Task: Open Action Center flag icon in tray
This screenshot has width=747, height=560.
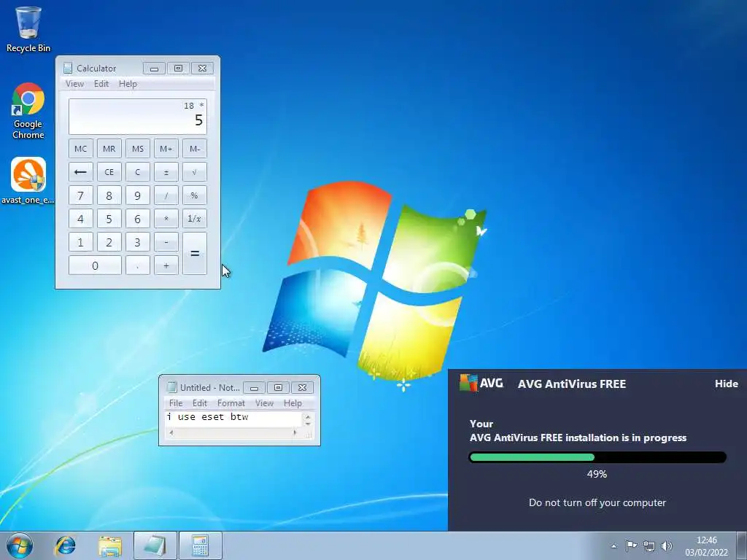Action: pos(631,545)
